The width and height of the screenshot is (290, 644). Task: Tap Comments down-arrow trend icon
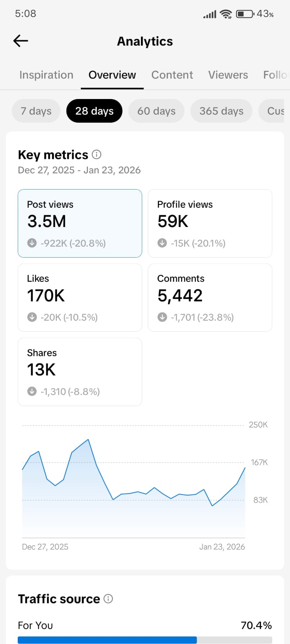162,317
